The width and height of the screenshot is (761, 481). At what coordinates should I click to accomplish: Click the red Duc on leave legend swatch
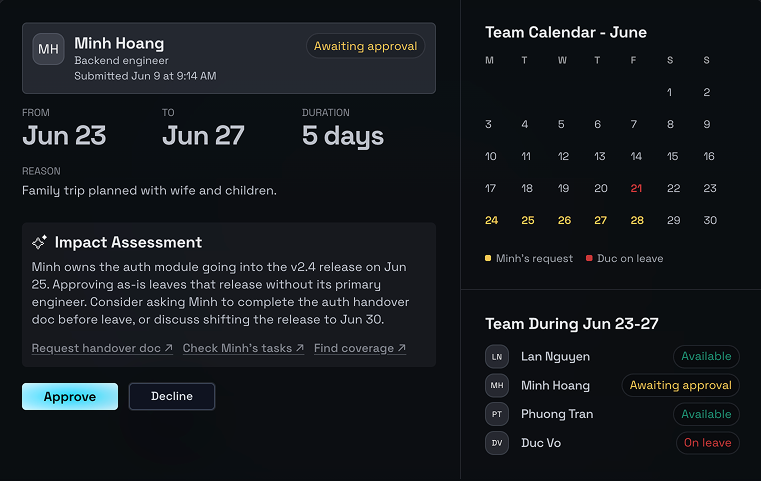(x=589, y=258)
